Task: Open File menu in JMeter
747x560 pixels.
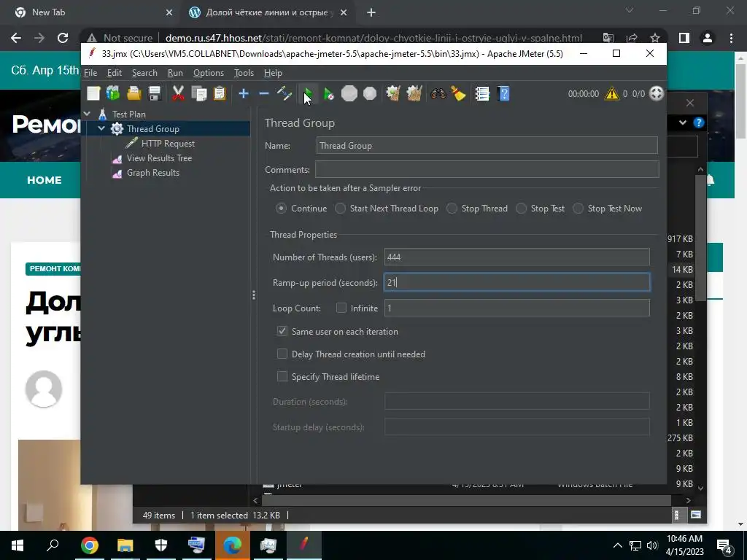Action: click(90, 73)
